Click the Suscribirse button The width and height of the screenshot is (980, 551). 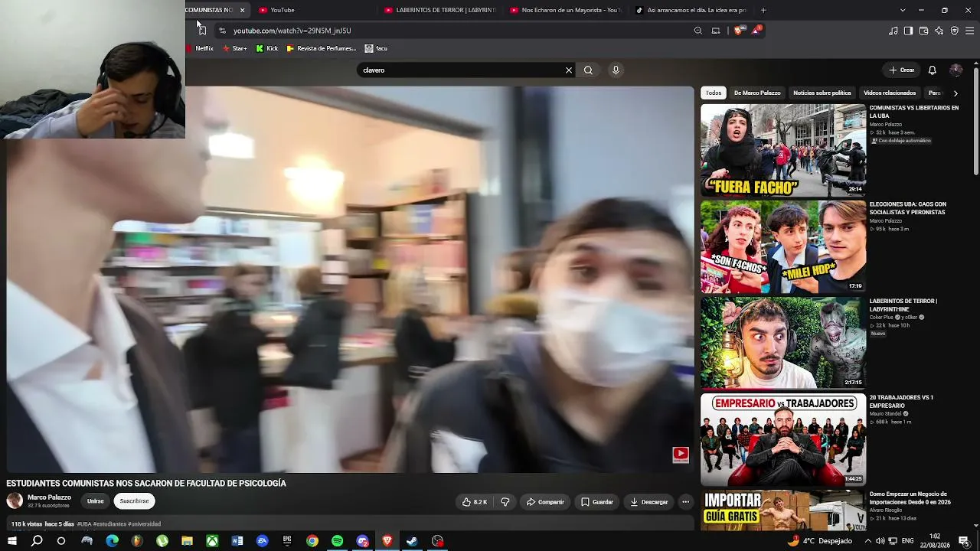(134, 501)
